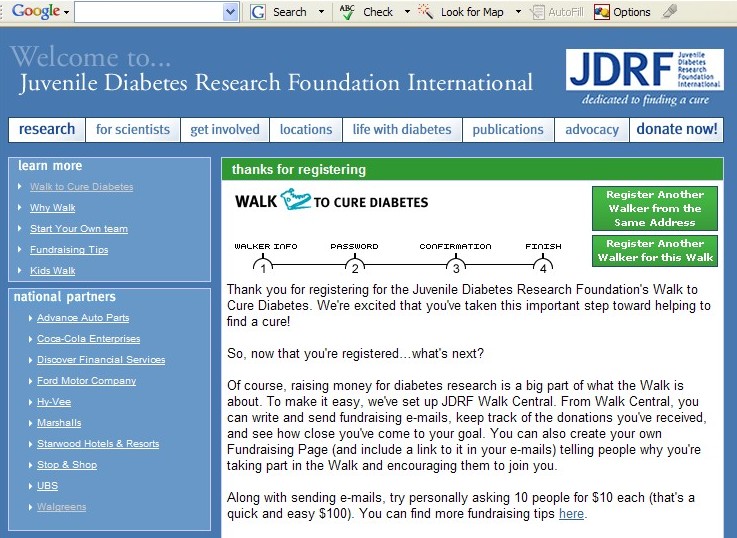Click the Google Search button icon
The width and height of the screenshot is (737, 538).
pos(258,12)
